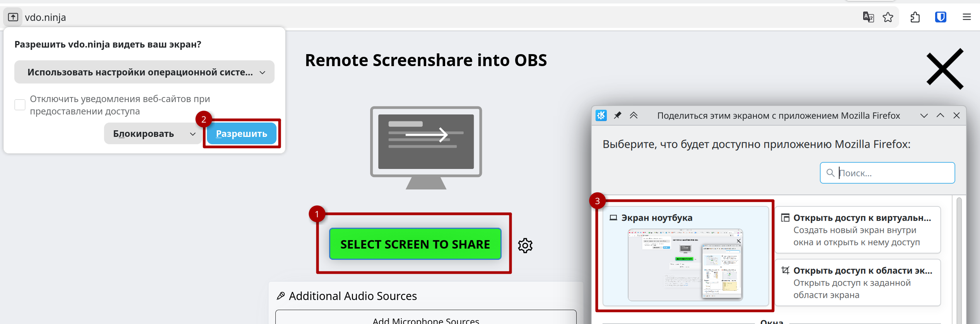The width and height of the screenshot is (980, 324).
Task: Choose share screen region option
Action: coord(858,283)
